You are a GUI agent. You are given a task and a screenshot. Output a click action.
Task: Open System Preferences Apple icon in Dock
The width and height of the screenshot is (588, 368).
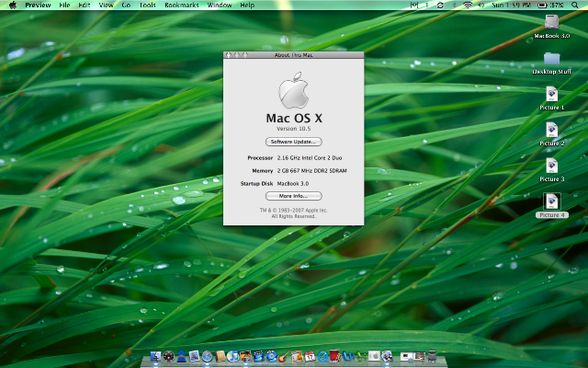[374, 356]
